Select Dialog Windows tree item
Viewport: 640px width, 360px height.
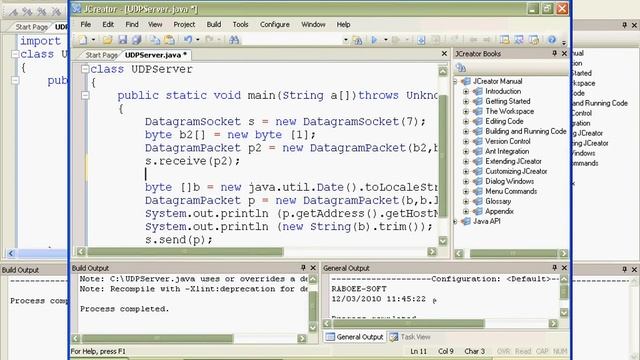coord(509,181)
